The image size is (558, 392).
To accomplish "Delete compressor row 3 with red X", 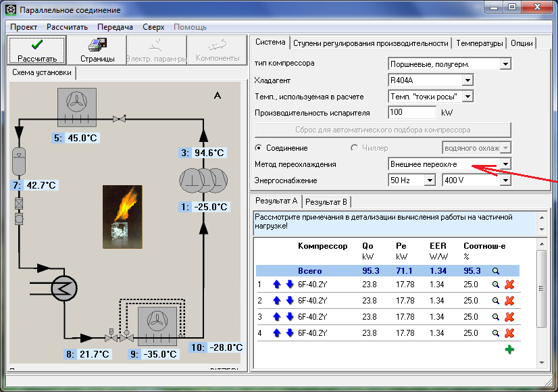I will (509, 317).
